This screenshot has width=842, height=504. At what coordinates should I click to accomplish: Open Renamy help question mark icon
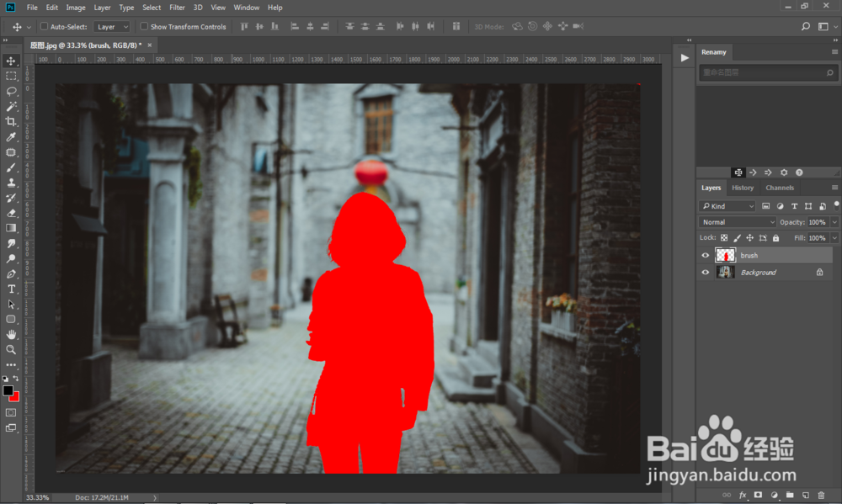point(799,172)
